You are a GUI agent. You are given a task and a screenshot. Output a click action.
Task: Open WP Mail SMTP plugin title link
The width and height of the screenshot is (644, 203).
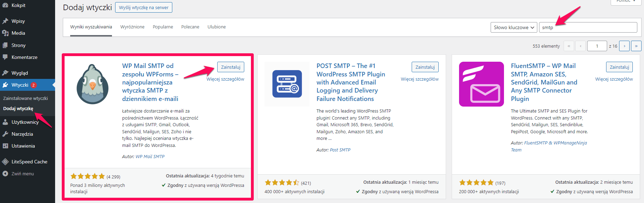coord(150,82)
